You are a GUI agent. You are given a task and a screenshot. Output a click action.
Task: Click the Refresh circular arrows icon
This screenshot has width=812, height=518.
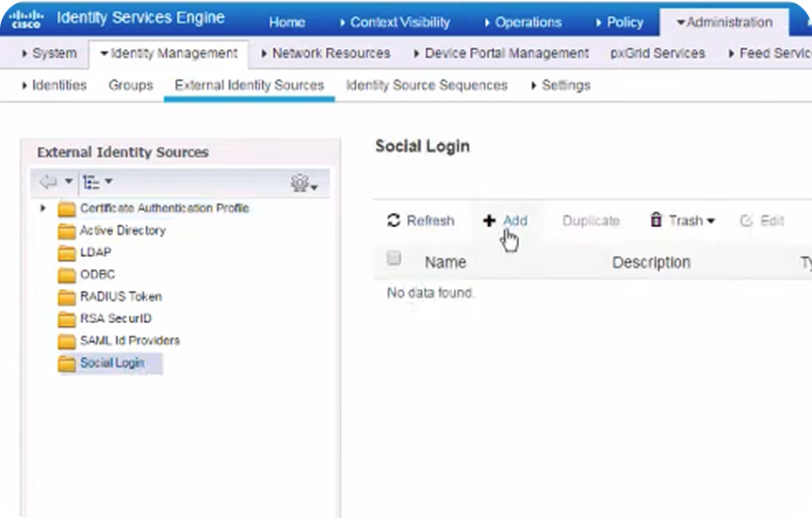point(394,220)
